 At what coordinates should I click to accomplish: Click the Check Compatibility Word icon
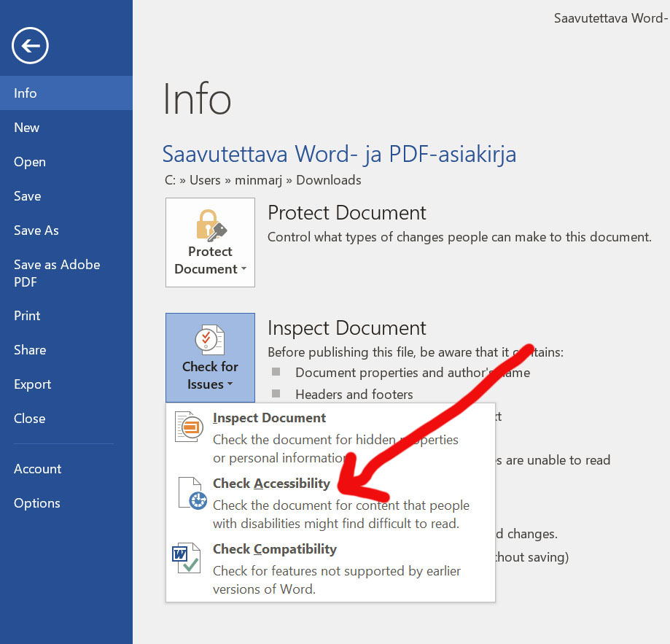(x=187, y=558)
